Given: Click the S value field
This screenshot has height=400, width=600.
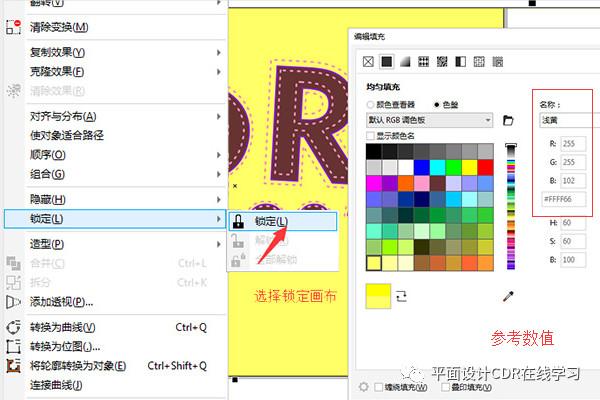Looking at the screenshot, I should [573, 241].
